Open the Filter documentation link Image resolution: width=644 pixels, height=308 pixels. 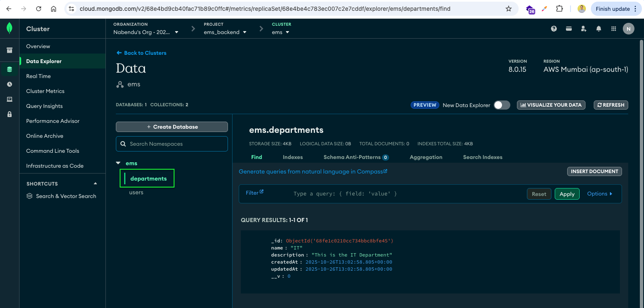click(x=255, y=193)
